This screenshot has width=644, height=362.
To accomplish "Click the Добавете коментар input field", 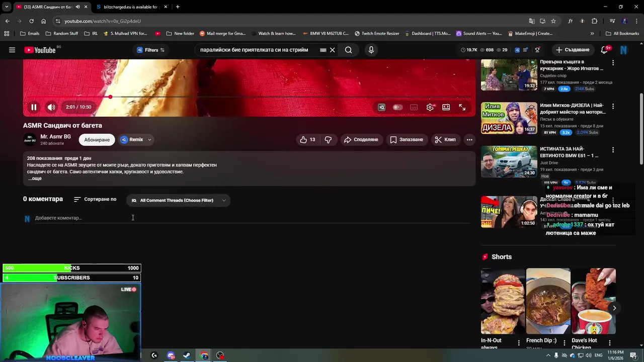I will 252,218.
